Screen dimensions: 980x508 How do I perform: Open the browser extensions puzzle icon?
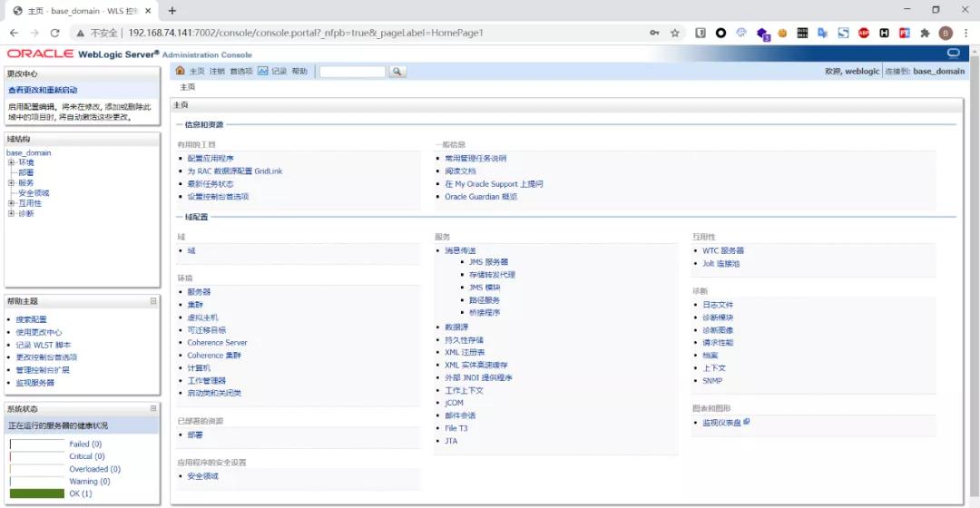click(925, 34)
